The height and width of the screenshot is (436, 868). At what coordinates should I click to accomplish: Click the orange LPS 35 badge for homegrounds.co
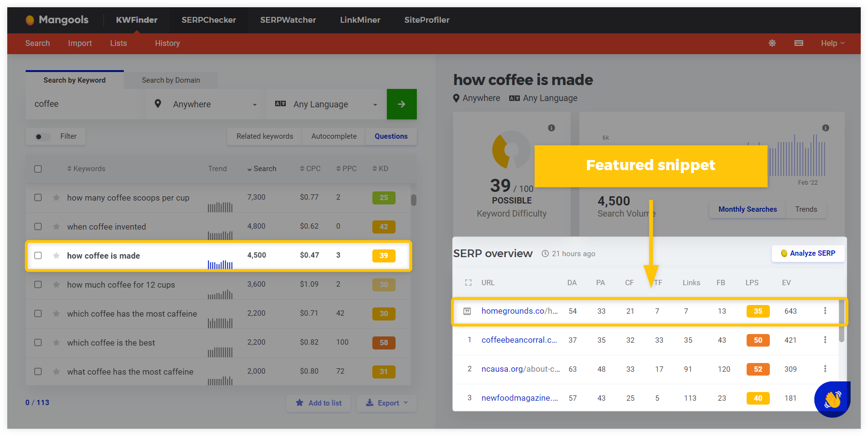[x=758, y=311]
